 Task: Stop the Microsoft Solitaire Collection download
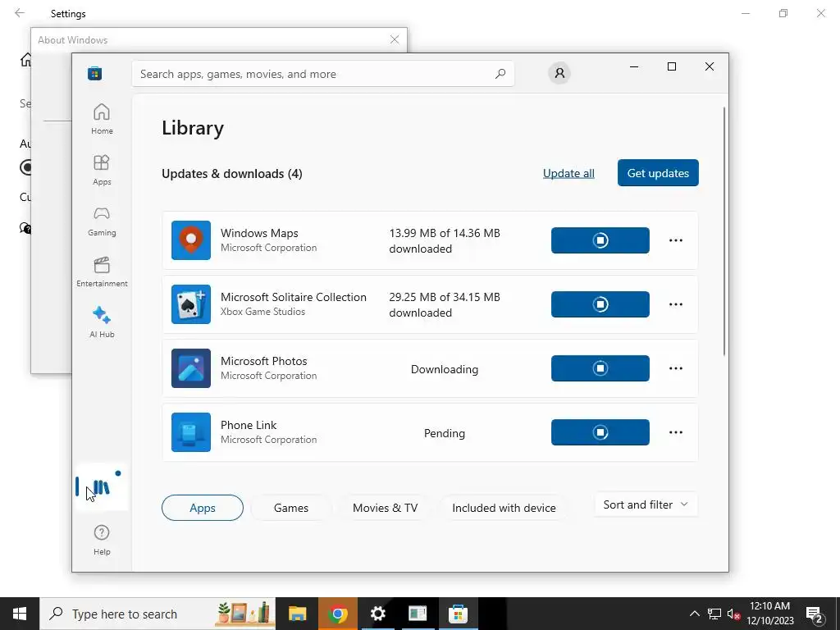pyautogui.click(x=600, y=304)
